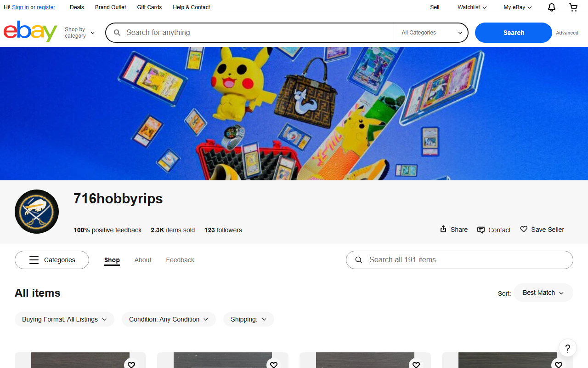Open the store Categories menu button
This screenshot has height=368, width=588.
[52, 260]
